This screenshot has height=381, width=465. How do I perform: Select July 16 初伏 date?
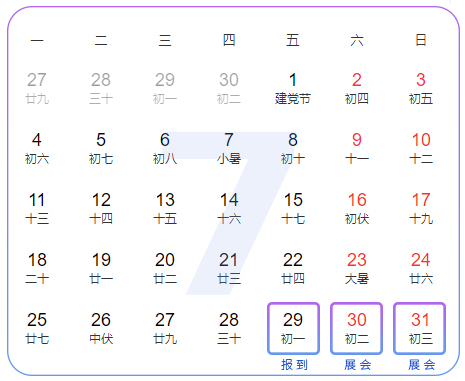click(357, 209)
